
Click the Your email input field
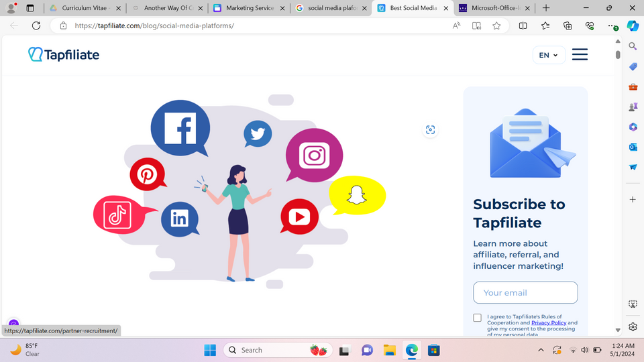(525, 293)
